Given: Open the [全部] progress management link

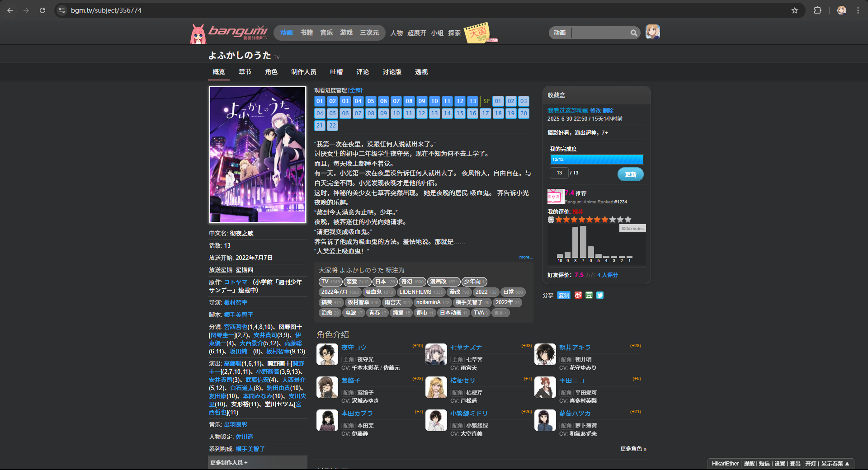Looking at the screenshot, I should tap(356, 90).
